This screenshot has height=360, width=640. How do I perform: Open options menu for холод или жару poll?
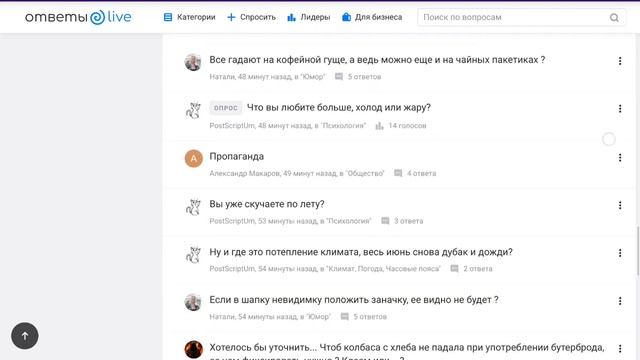click(620, 109)
